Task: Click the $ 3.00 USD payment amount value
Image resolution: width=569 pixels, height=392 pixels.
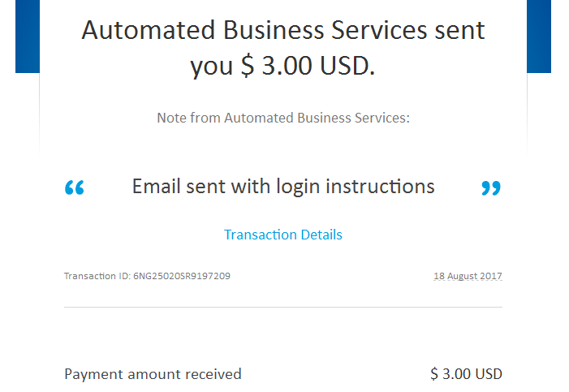Action: [466, 374]
